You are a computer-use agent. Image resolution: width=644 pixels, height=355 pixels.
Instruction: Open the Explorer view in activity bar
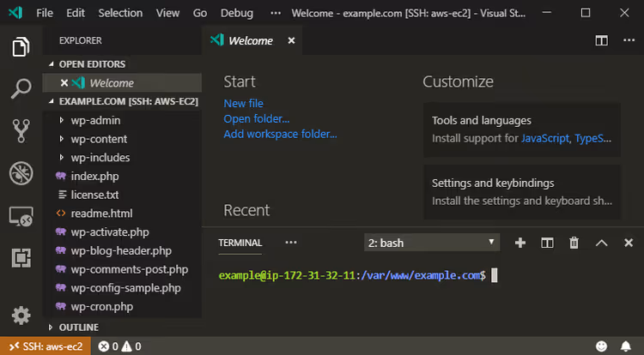coord(21,46)
